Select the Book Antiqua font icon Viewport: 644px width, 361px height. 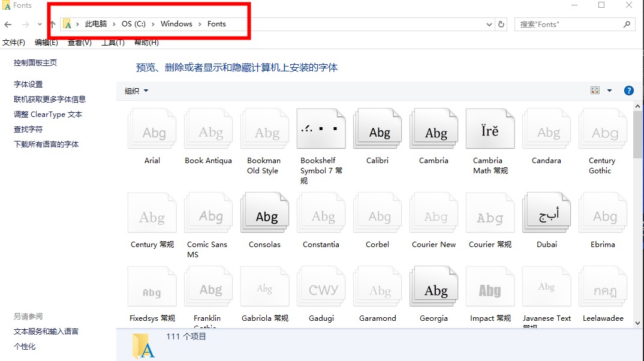(x=208, y=128)
